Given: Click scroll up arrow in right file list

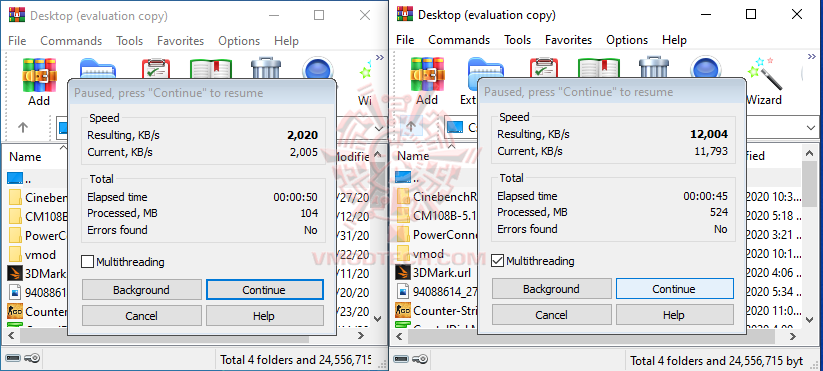Looking at the screenshot, I should (x=810, y=153).
